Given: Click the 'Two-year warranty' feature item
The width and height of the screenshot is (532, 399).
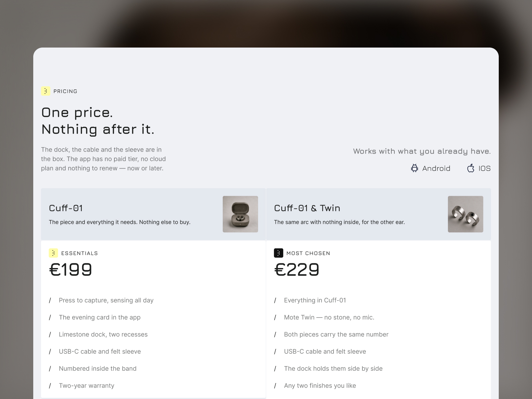Looking at the screenshot, I should click(86, 386).
